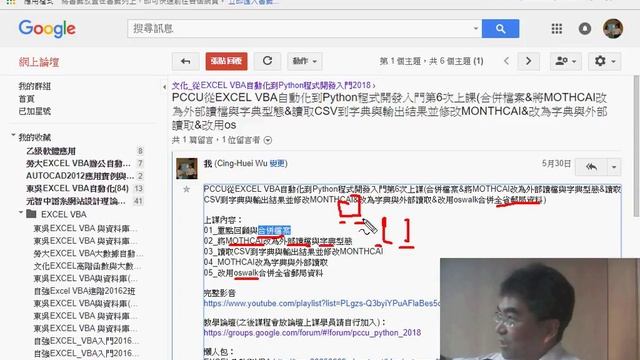The height and width of the screenshot is (360, 640).
Task: Refresh the topic with the reload icon
Action: pyautogui.click(x=267, y=61)
